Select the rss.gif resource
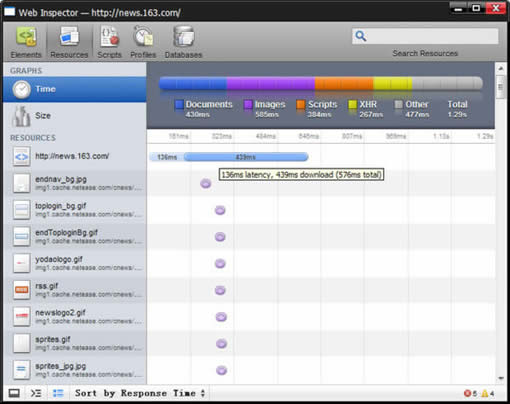This screenshot has width=510, height=404. (75, 290)
